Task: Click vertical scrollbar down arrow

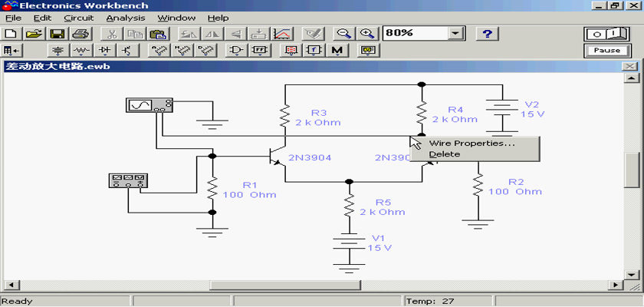Action: pyautogui.click(x=630, y=274)
